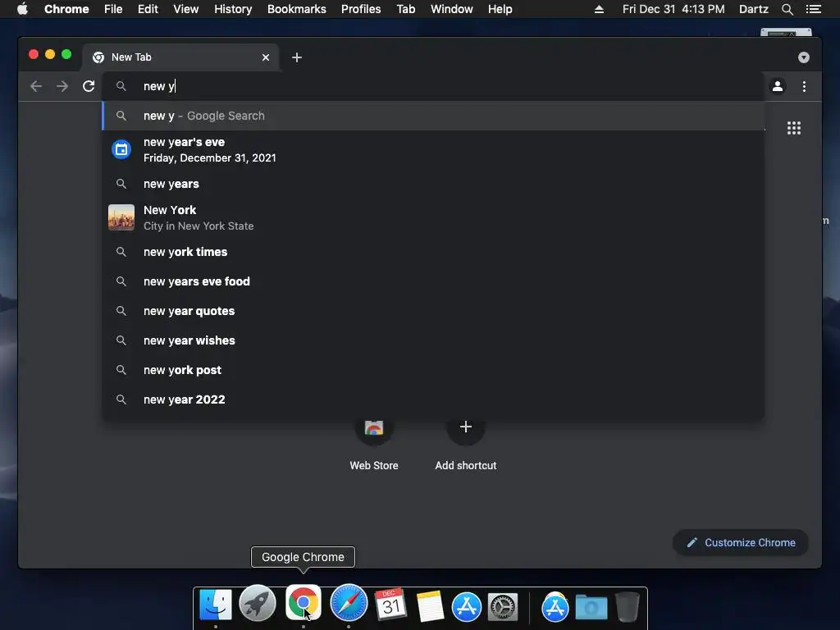This screenshot has width=840, height=630.
Task: Open the File menu
Action: [113, 9]
